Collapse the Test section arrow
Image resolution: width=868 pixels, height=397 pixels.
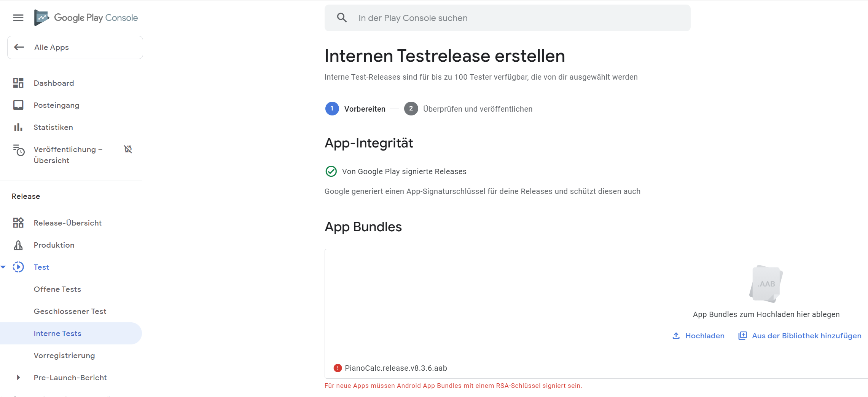point(3,267)
